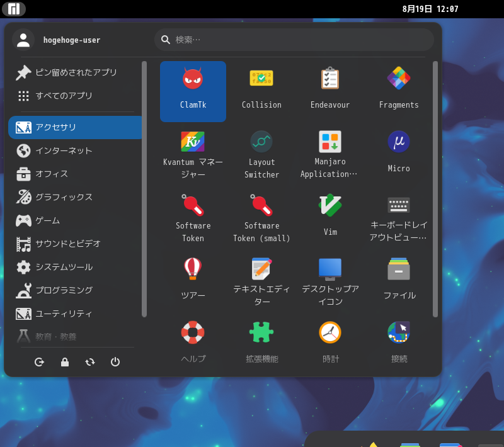Click the lock screen icon
This screenshot has width=504, height=447.
pyautogui.click(x=65, y=362)
